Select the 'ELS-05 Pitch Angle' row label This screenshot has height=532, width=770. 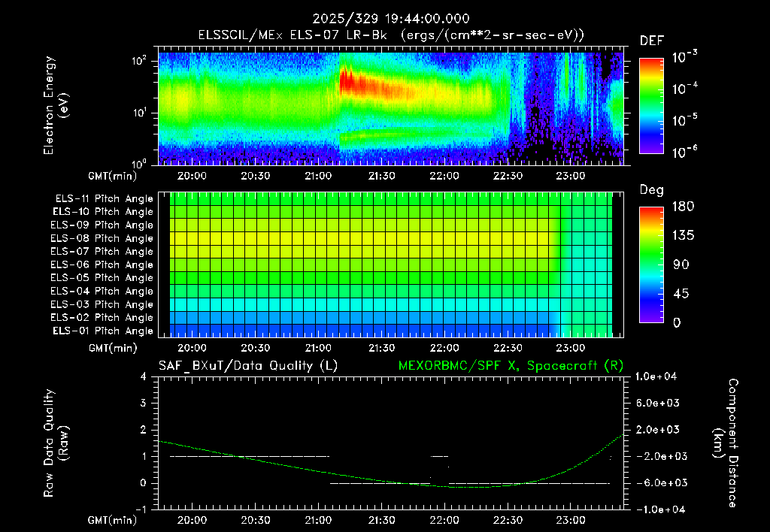[102, 278]
